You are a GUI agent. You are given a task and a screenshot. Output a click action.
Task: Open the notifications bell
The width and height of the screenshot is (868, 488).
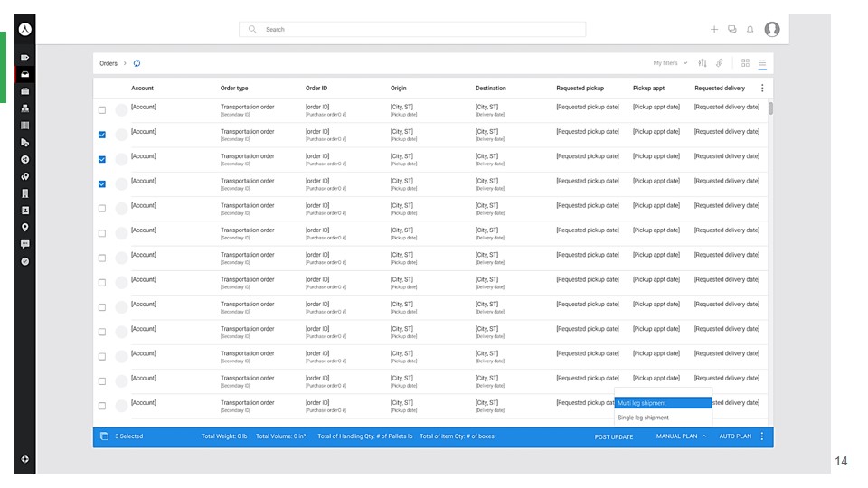750,30
